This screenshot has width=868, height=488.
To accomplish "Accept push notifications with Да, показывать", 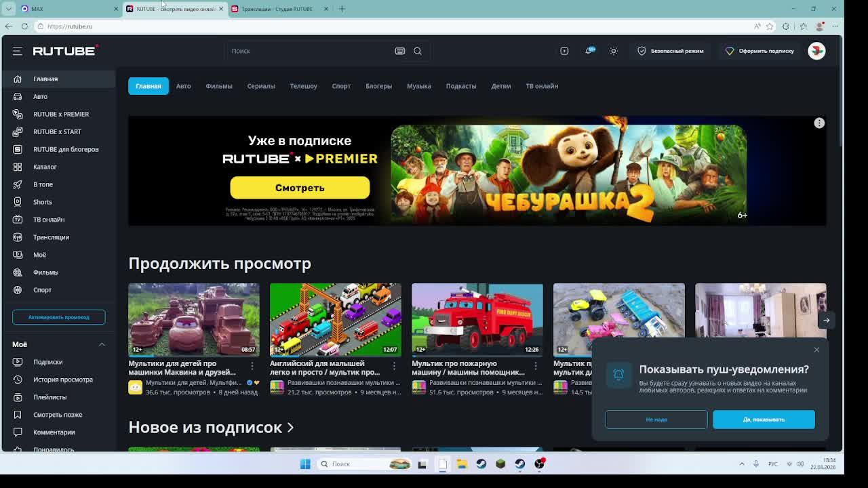I will tap(764, 420).
